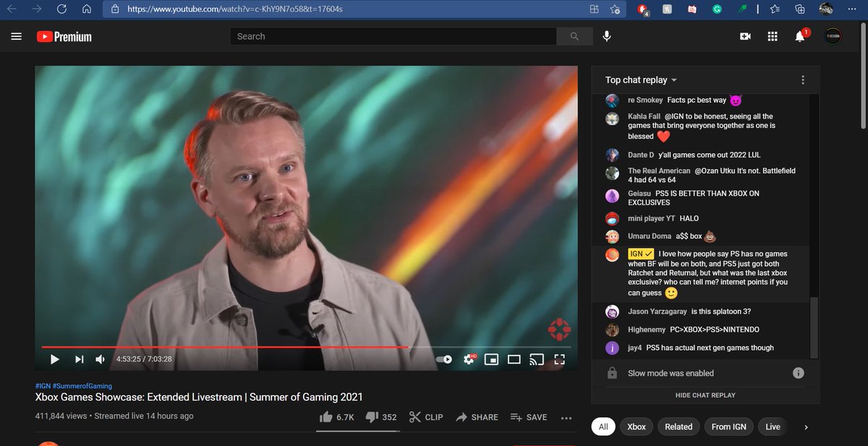Show more filter chips with arrow
Screen dimensions: 868x446
807,427
